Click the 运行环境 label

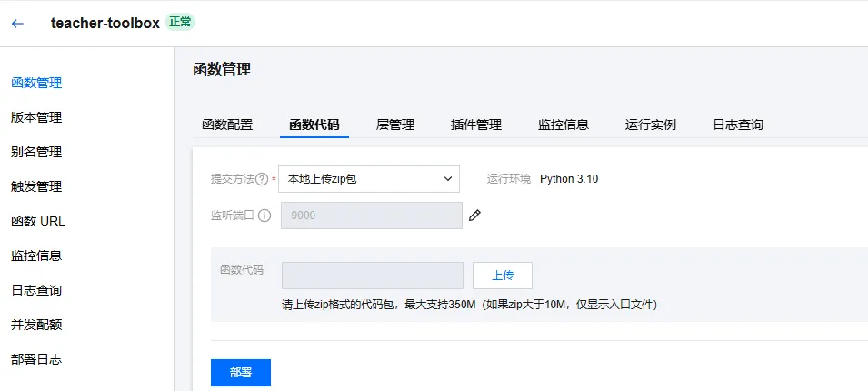[509, 179]
